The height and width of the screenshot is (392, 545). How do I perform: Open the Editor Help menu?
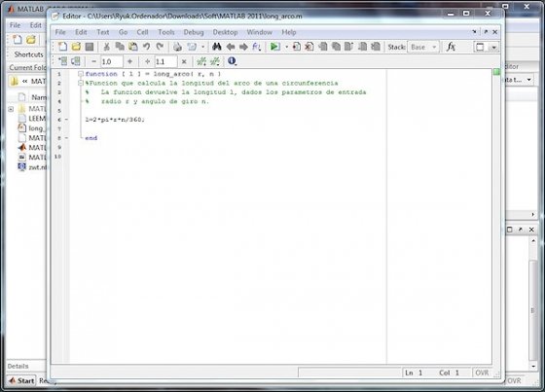289,32
